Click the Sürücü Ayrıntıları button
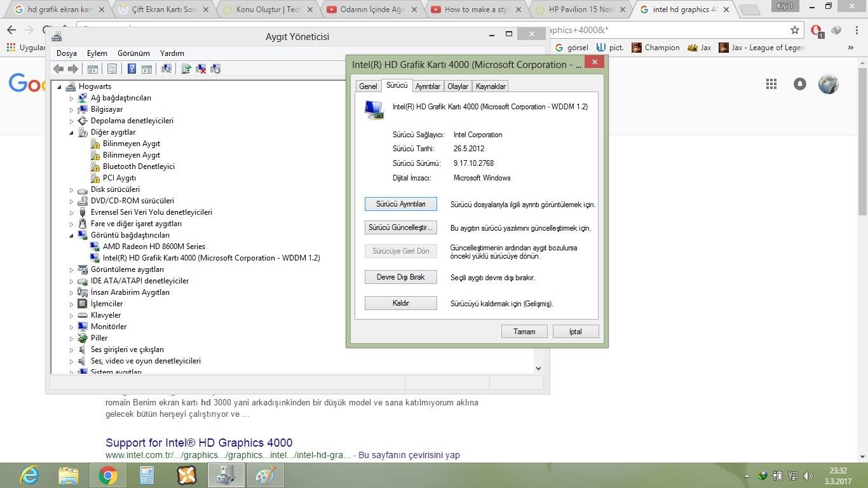The height and width of the screenshot is (488, 868). 401,204
